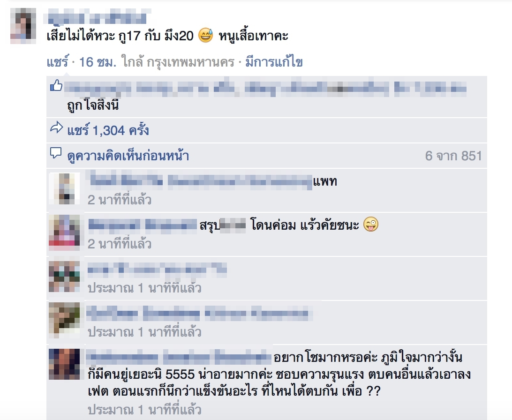
Task: Open the third commenter's avatar
Action: [x=64, y=277]
